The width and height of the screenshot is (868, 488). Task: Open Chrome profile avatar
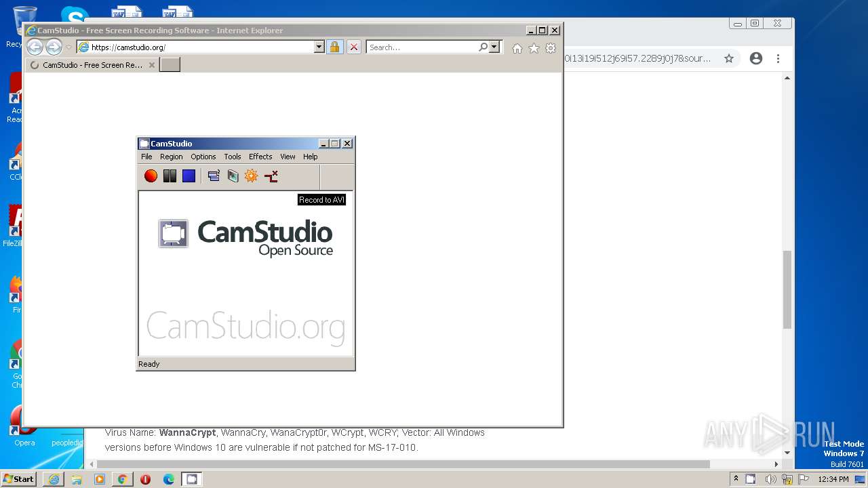click(x=756, y=58)
